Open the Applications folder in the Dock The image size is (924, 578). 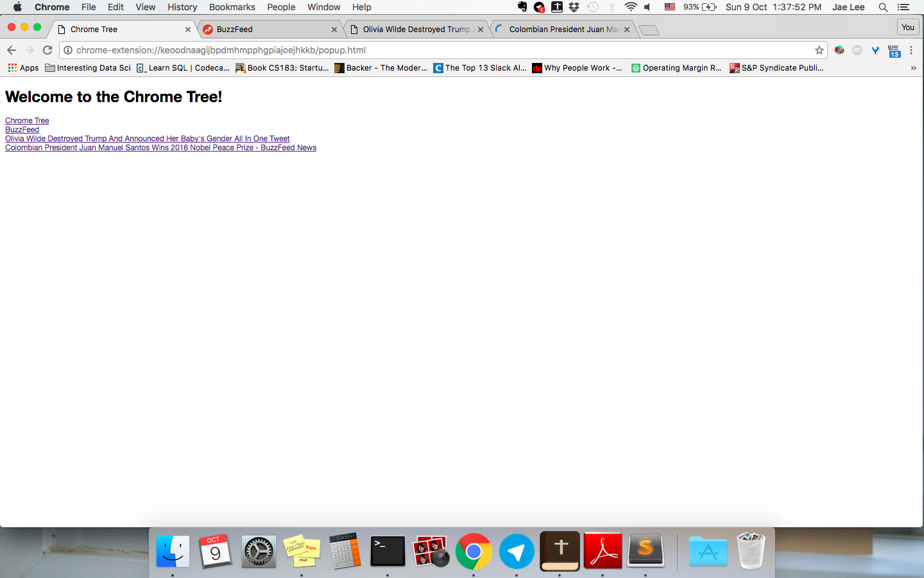708,551
